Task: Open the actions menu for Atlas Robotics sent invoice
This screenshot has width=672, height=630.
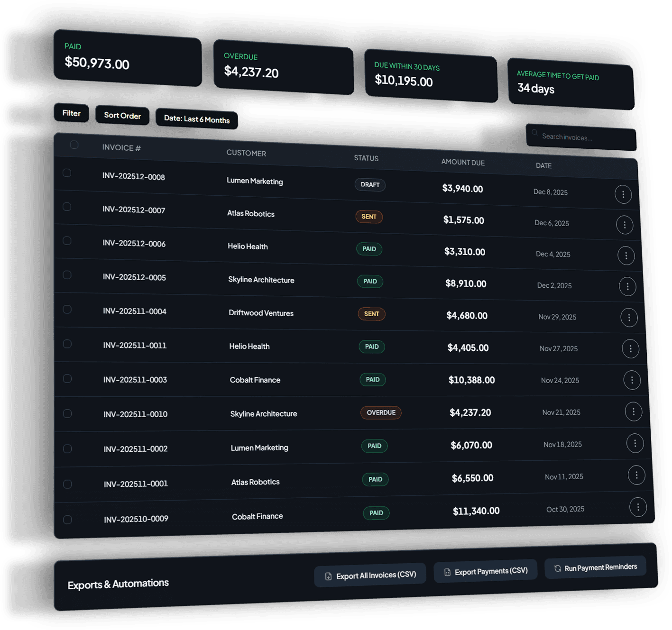Action: pyautogui.click(x=625, y=225)
